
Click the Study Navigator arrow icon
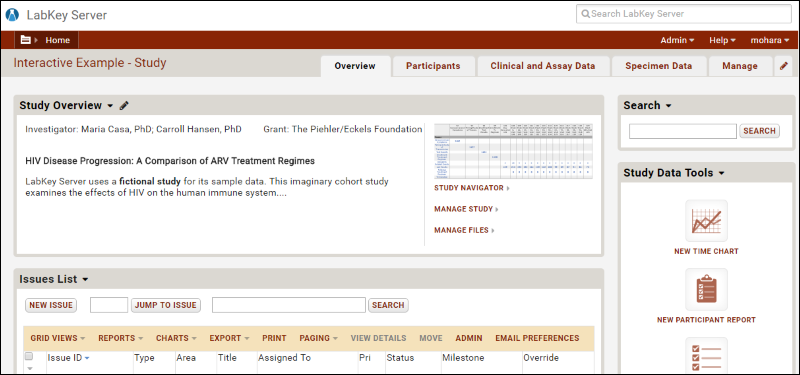point(508,188)
